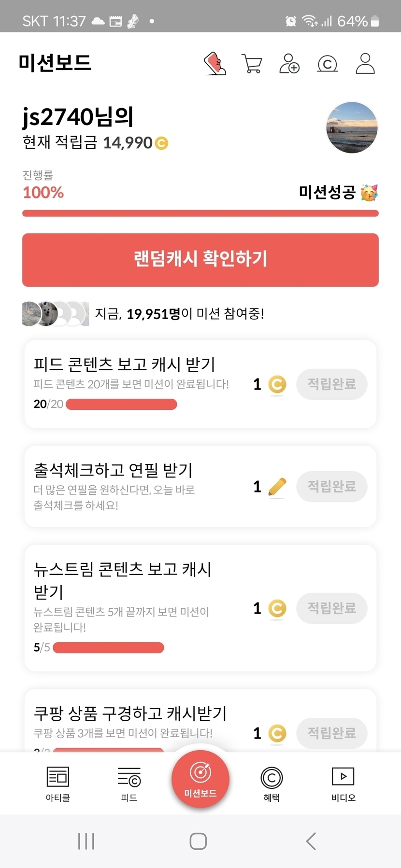Image resolution: width=401 pixels, height=868 pixels.
Task: Open the shopping cart icon
Action: pyautogui.click(x=252, y=64)
